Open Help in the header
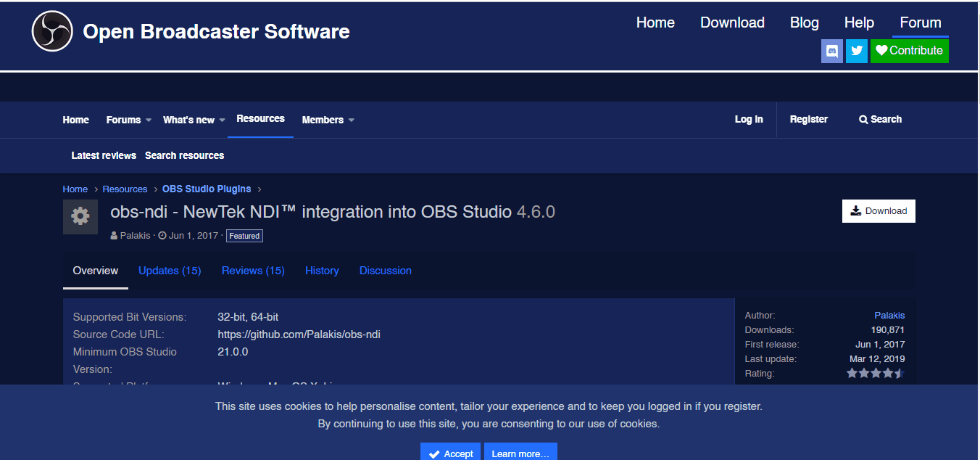 (x=859, y=22)
